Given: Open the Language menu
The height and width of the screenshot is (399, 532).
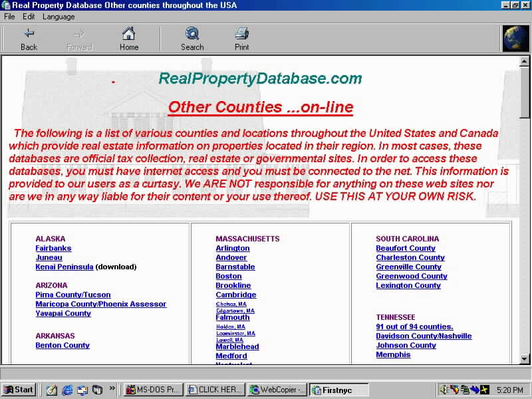Looking at the screenshot, I should 59,17.
